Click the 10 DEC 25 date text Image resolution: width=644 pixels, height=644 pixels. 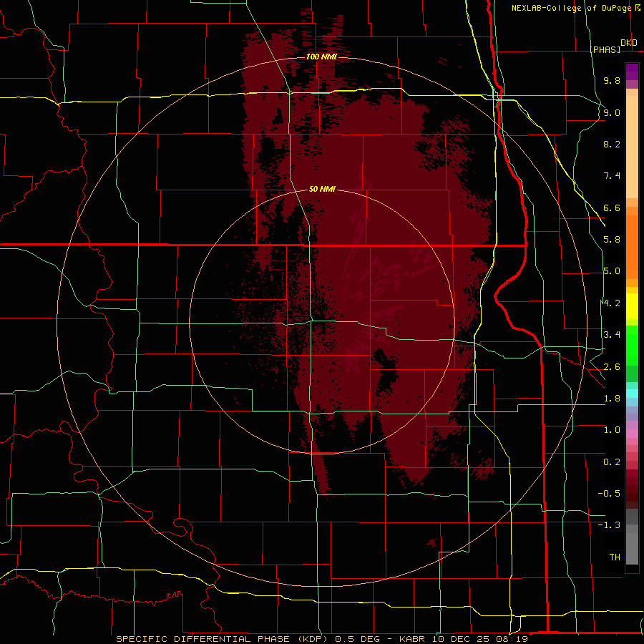(460, 639)
